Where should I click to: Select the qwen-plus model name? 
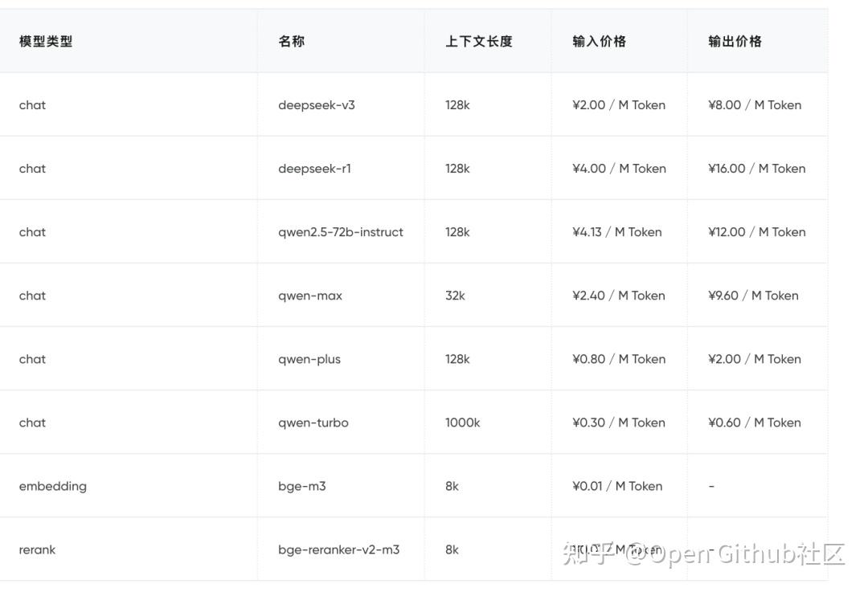[309, 360]
